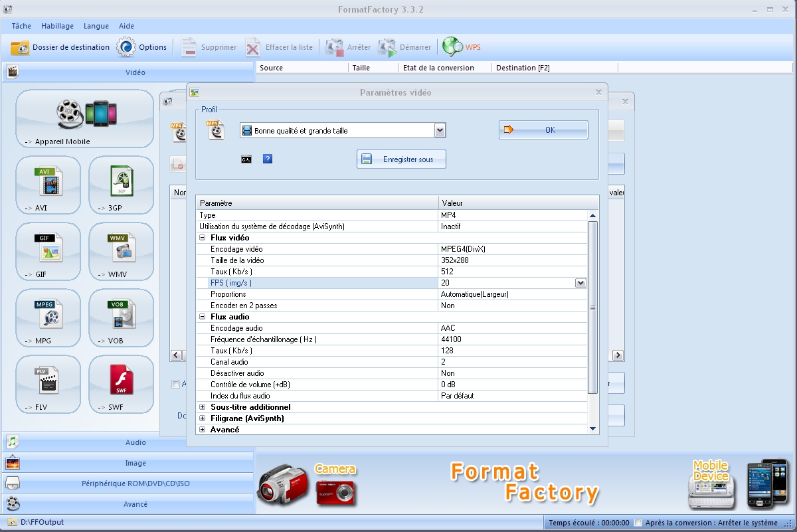Select the MPG format button
Viewport: 797px width, 532px height.
coord(48,318)
